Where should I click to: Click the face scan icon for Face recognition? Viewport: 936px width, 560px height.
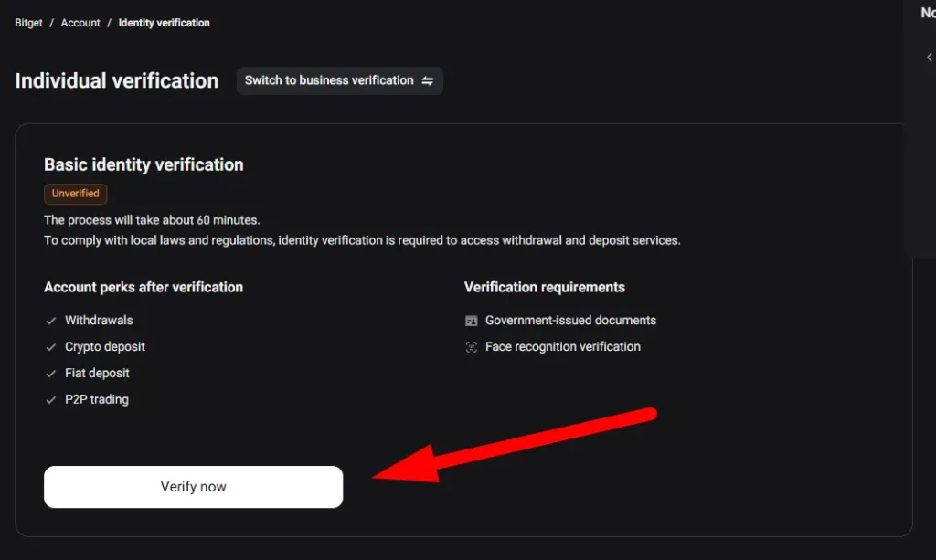coord(472,347)
